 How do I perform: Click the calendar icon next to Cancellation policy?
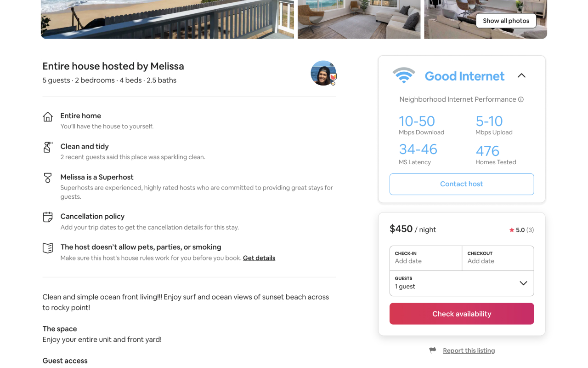(x=48, y=217)
